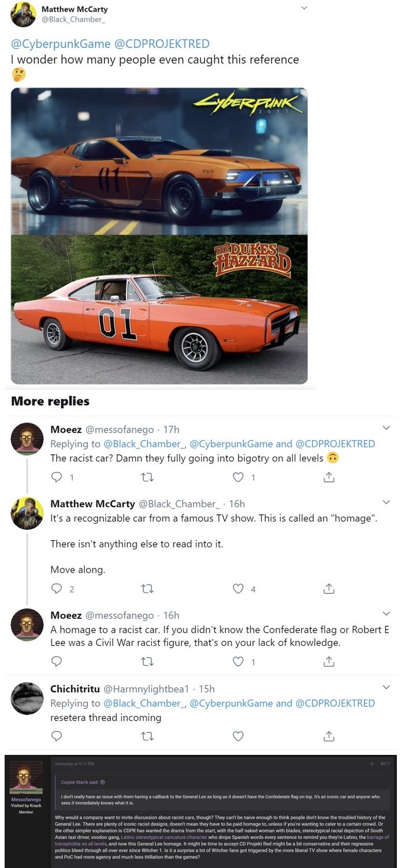409x868 pixels.
Task: Open options chevron on main Matthew McCarty tweet
Action: pos(304,8)
